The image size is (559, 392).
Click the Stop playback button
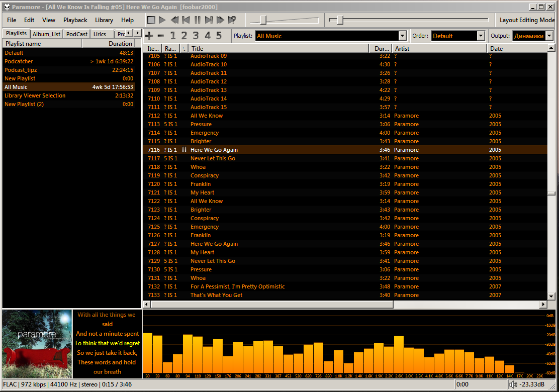tap(151, 20)
